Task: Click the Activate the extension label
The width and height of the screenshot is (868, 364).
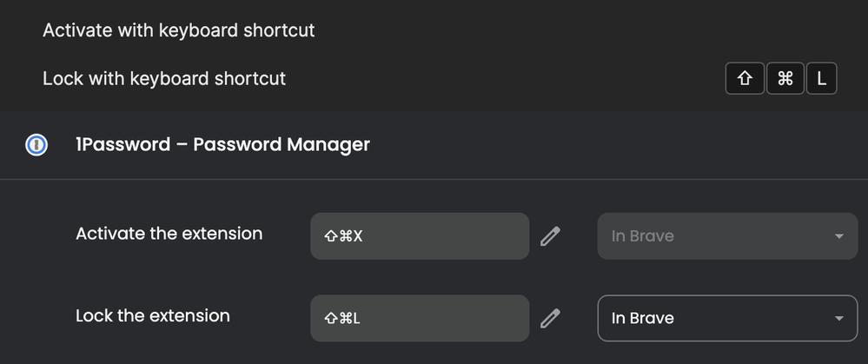Action: (169, 234)
